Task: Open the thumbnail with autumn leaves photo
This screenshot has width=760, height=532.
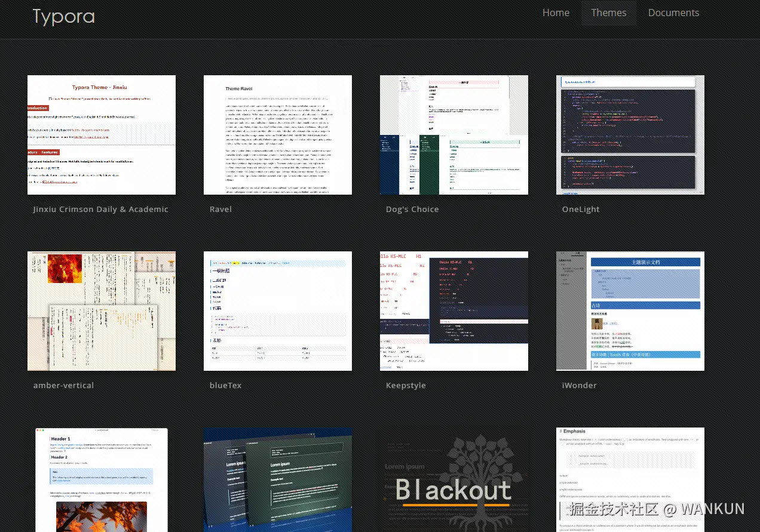Action: 102,479
